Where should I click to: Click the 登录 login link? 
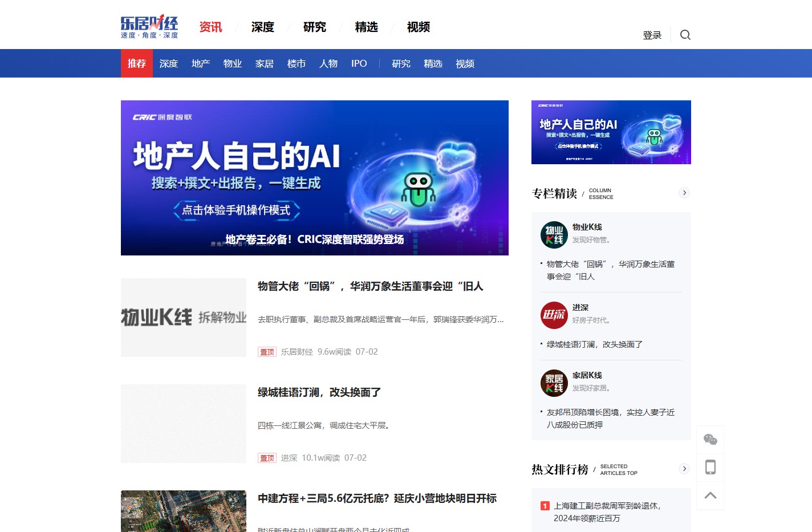(652, 35)
